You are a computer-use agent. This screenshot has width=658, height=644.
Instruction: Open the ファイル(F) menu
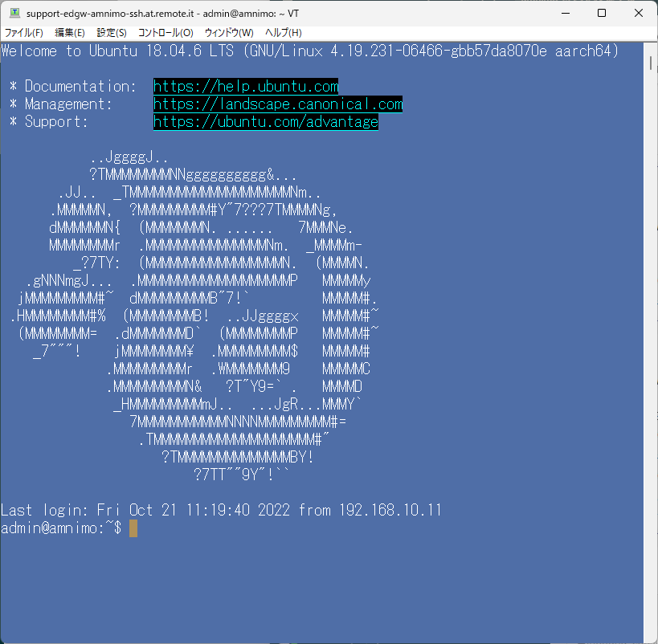click(23, 33)
